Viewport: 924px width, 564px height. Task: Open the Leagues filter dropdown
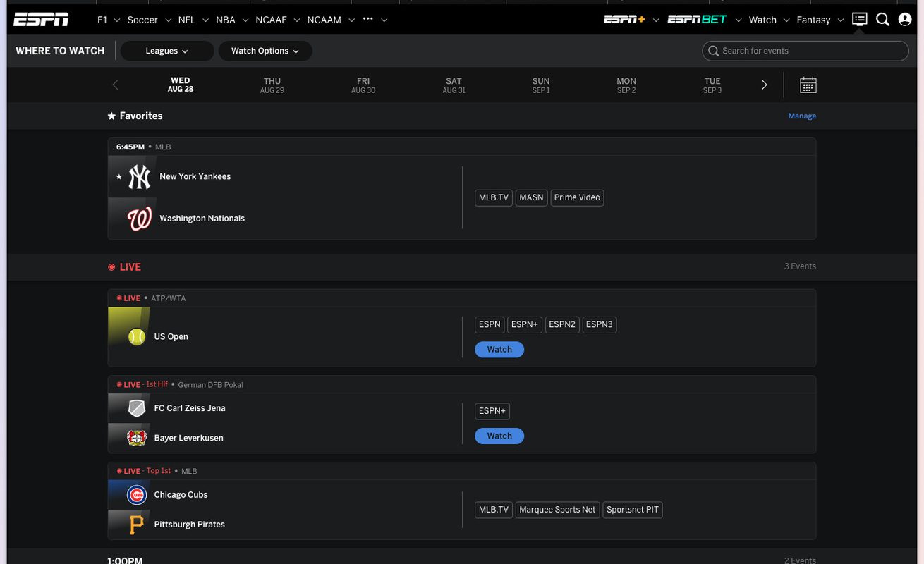coord(167,51)
